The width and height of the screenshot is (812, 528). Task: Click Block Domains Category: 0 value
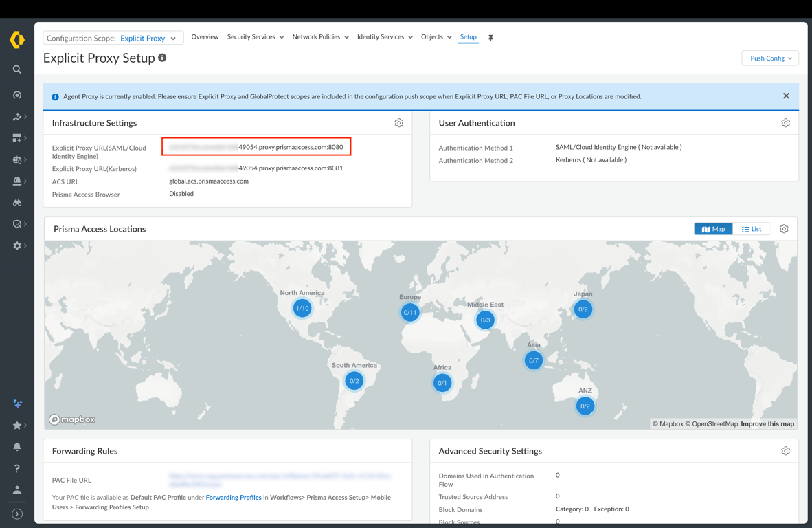[x=572, y=509]
